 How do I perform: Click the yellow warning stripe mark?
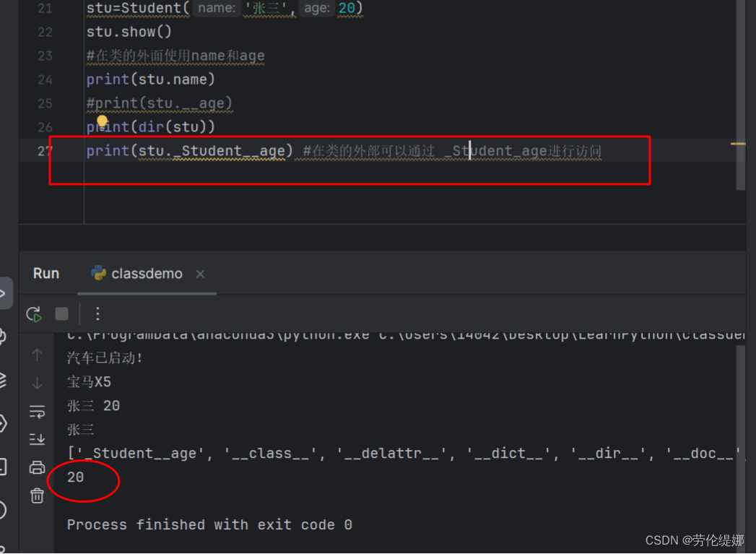[738, 144]
